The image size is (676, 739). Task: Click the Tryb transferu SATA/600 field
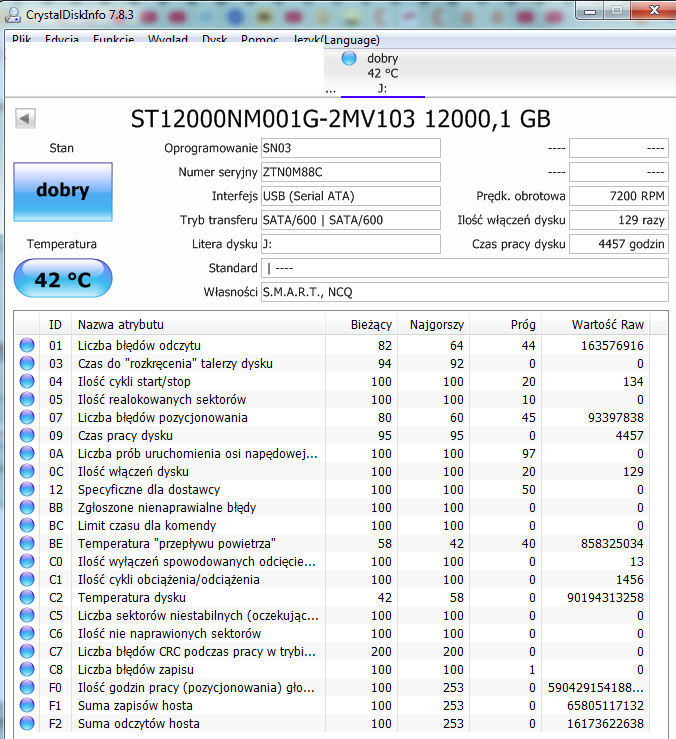(351, 220)
